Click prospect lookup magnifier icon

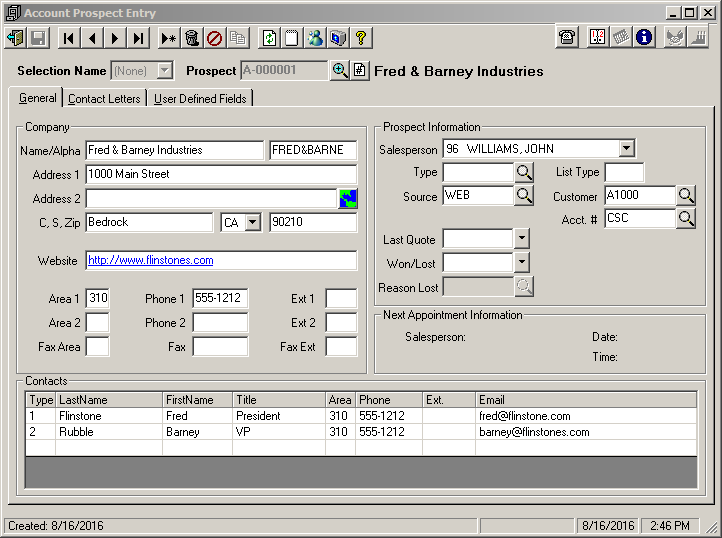pos(340,70)
